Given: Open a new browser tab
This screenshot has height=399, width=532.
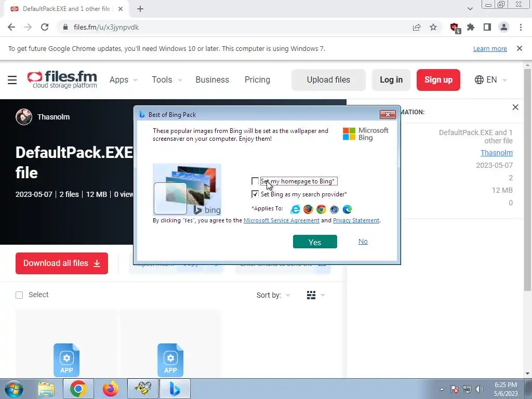Looking at the screenshot, I should pyautogui.click(x=140, y=9).
